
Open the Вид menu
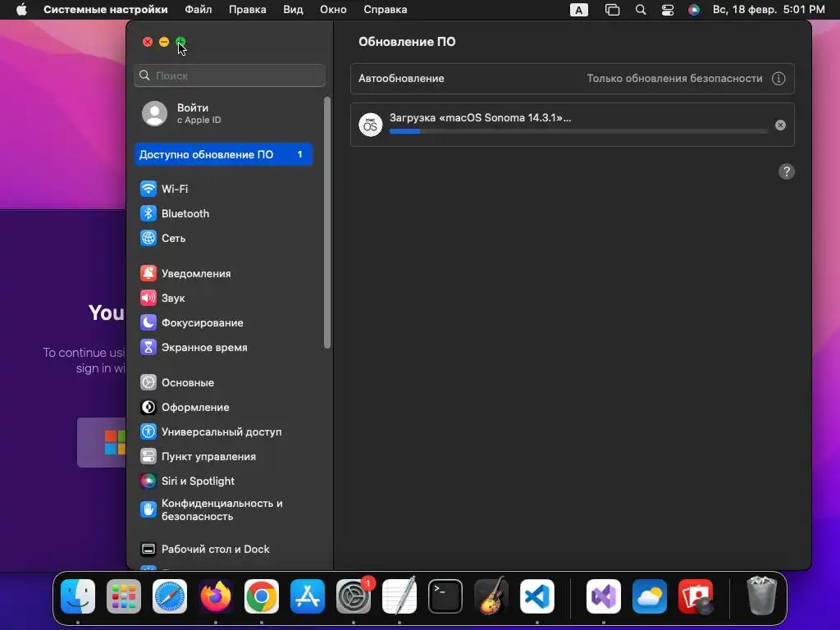[x=293, y=10]
